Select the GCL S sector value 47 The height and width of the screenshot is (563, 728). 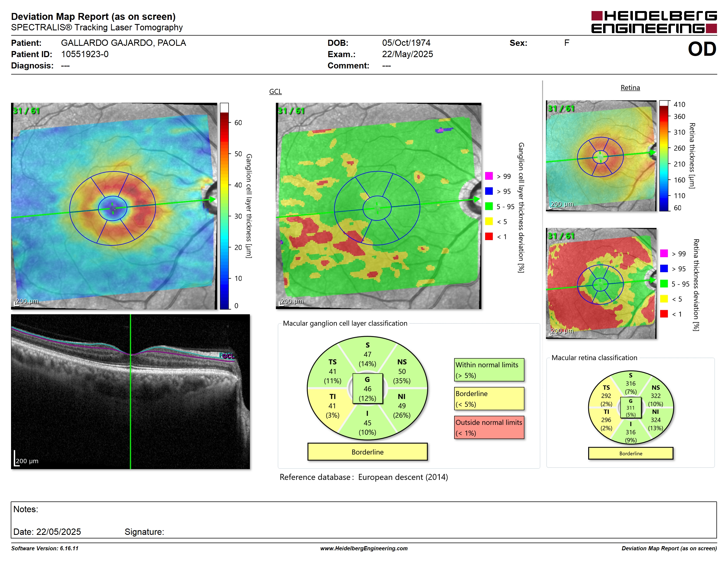click(x=367, y=355)
